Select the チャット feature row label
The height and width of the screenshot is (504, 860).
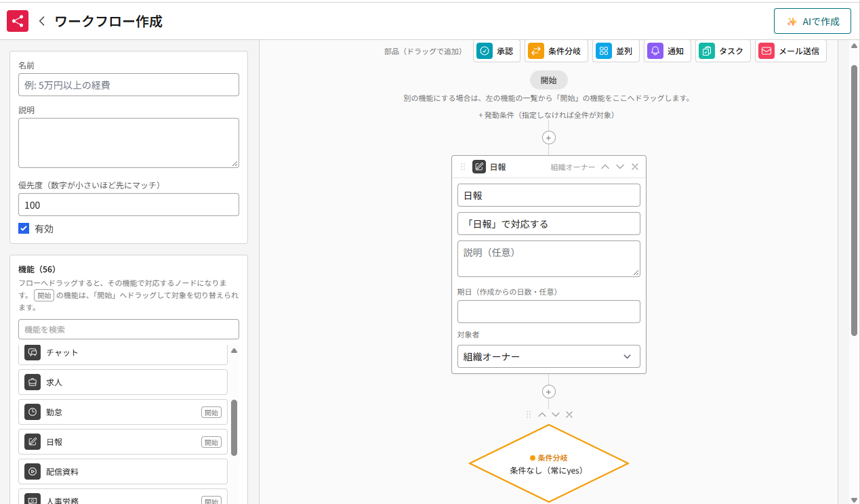tap(62, 352)
